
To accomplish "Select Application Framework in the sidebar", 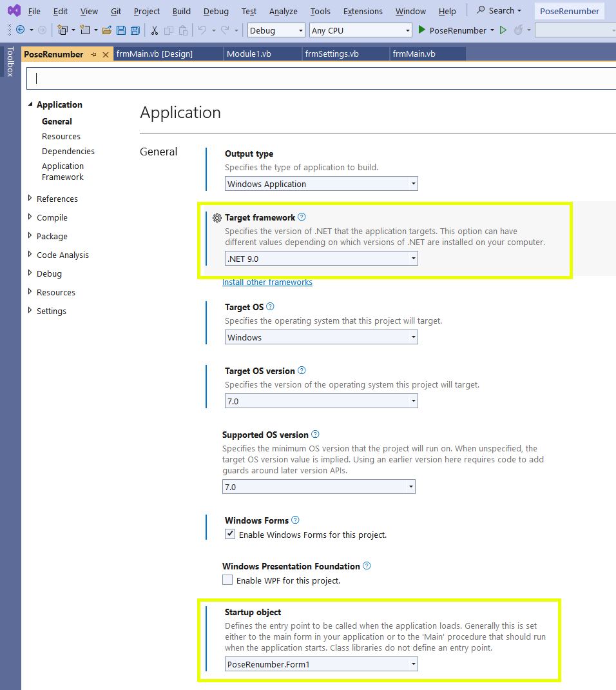I will pyautogui.click(x=63, y=172).
